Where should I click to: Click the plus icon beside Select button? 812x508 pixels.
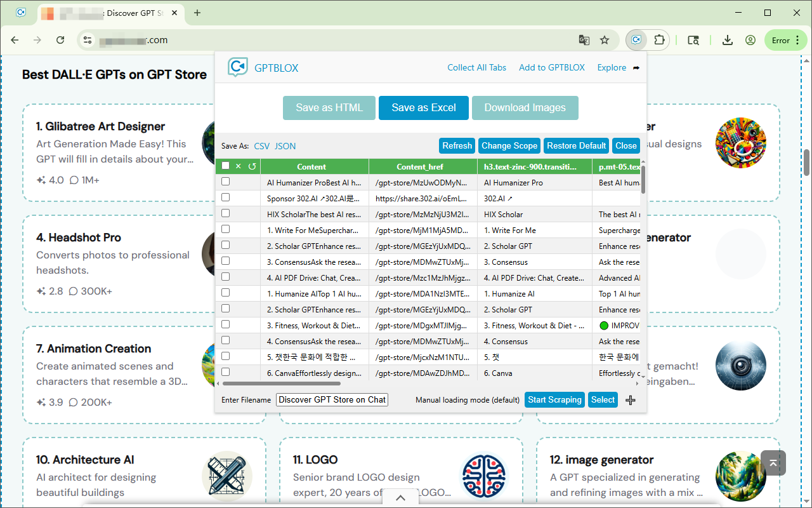[631, 400]
